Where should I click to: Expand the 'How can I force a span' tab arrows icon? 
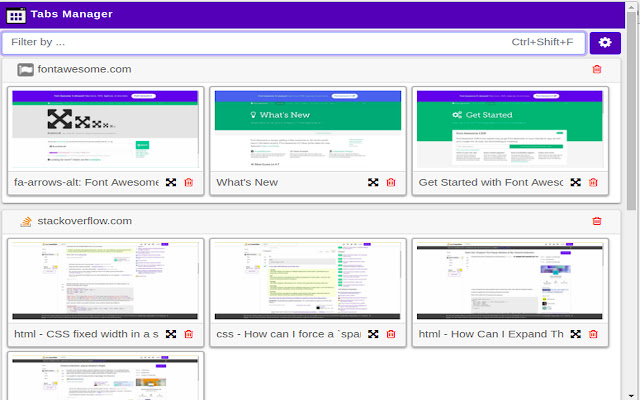pos(373,334)
